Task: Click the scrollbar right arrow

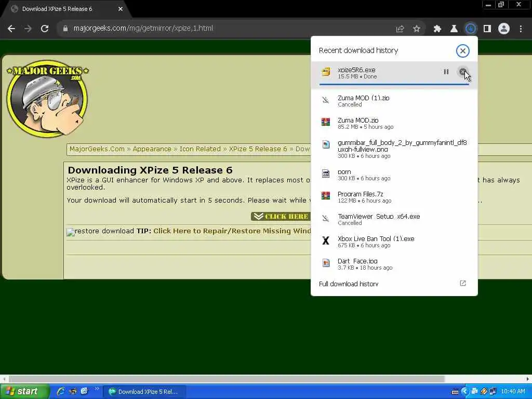Action: [528, 379]
